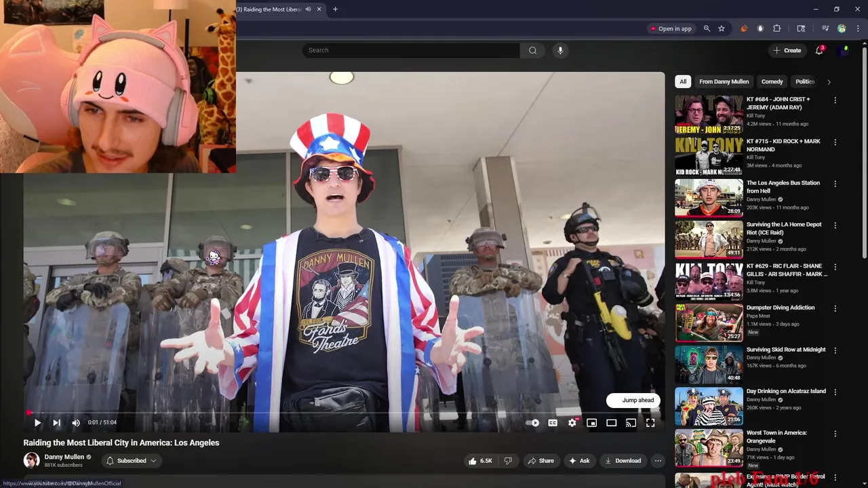Download the video
Screen dimensions: 868x488
pos(623,461)
